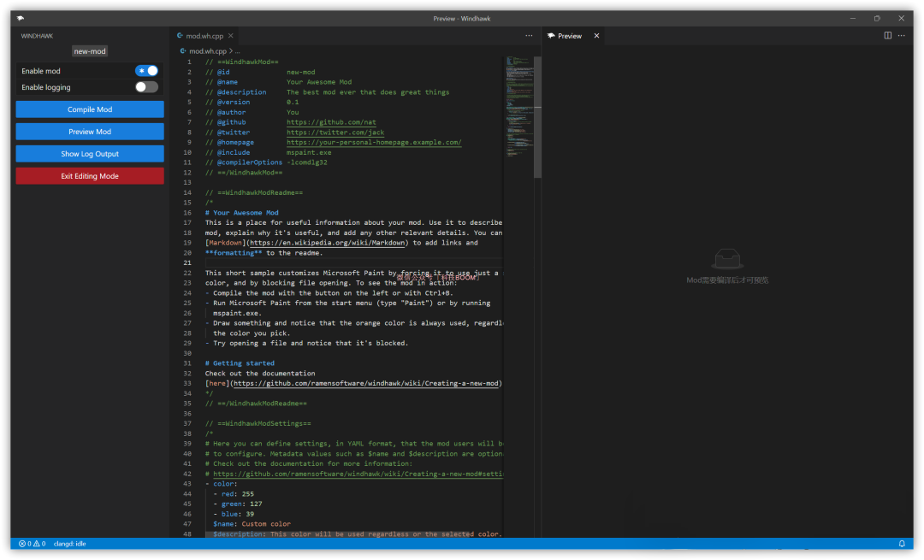Click the code minimap overview
The width and height of the screenshot is (924, 560).
tap(518, 94)
